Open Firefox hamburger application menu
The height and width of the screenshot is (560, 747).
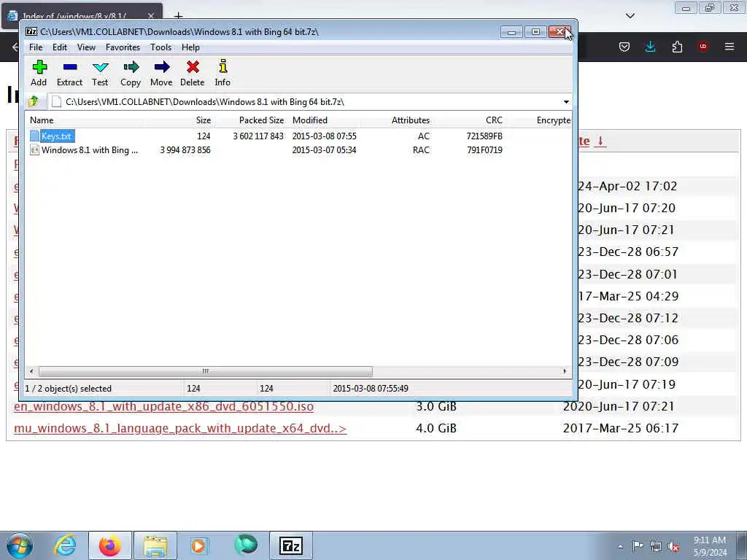click(x=729, y=47)
